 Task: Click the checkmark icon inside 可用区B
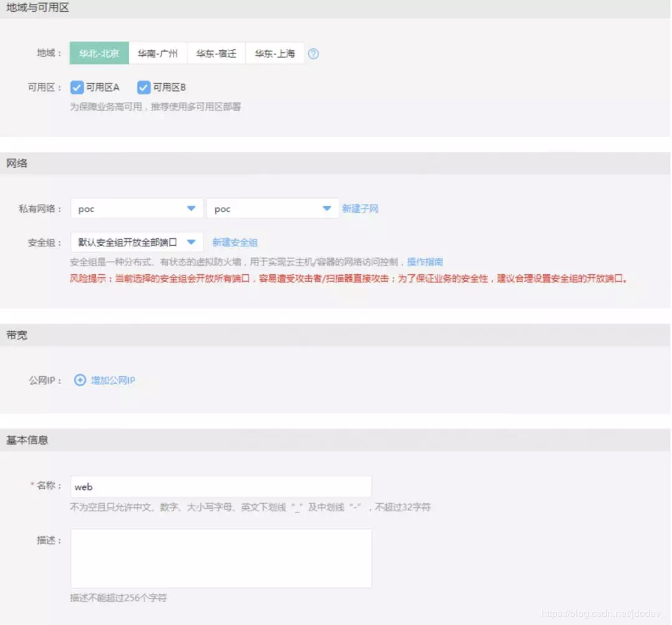tap(144, 87)
